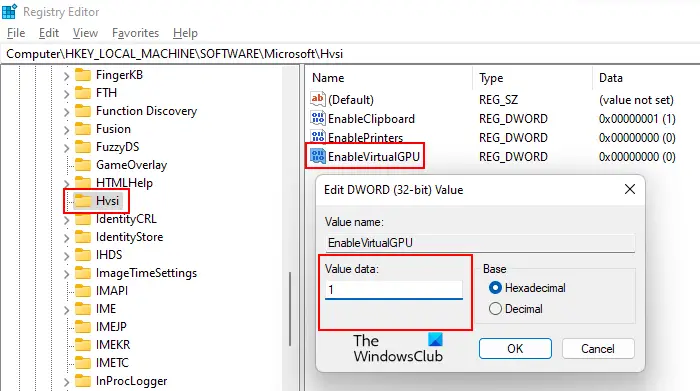Cancel the Edit DWORD dialog
Image resolution: width=700 pixels, height=391 pixels.
click(x=598, y=349)
